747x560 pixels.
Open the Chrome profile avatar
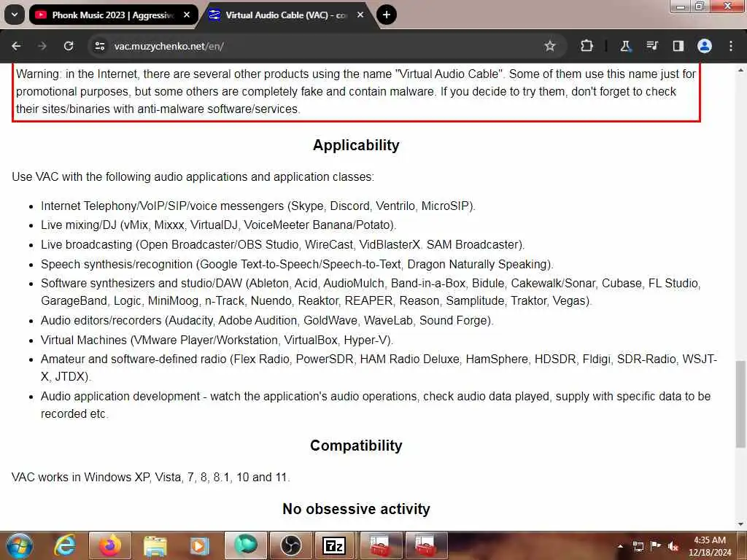click(x=705, y=46)
